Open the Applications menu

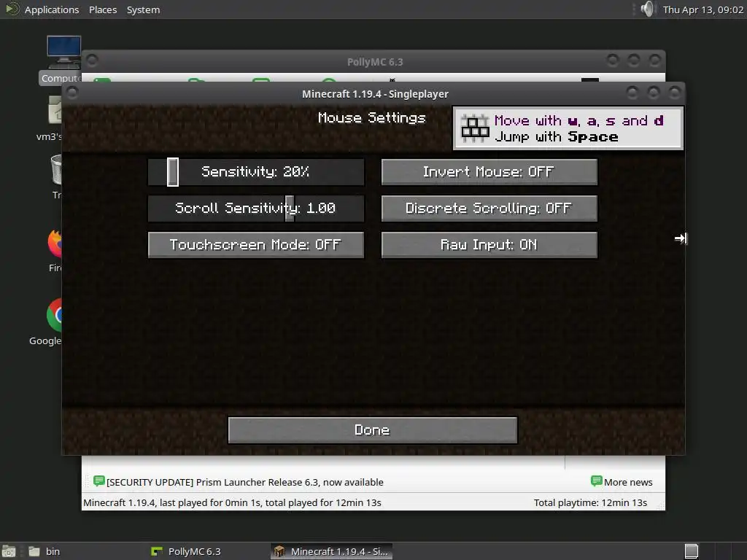click(x=52, y=9)
